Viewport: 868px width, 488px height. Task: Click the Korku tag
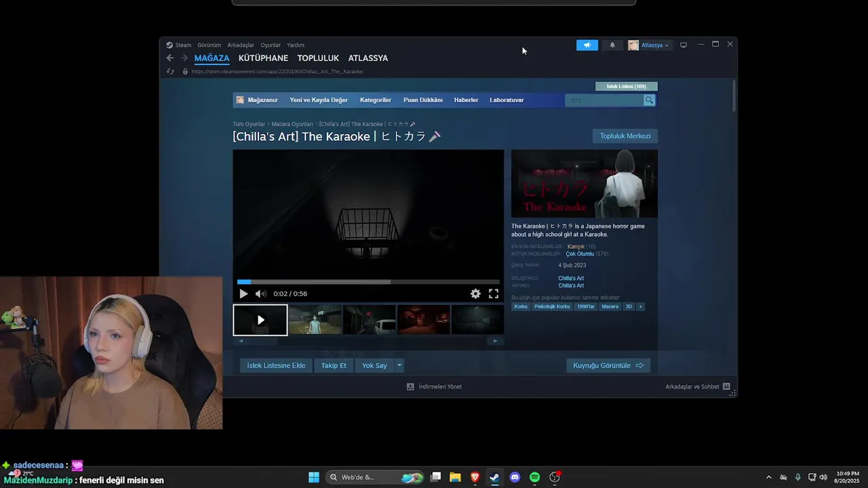point(521,306)
